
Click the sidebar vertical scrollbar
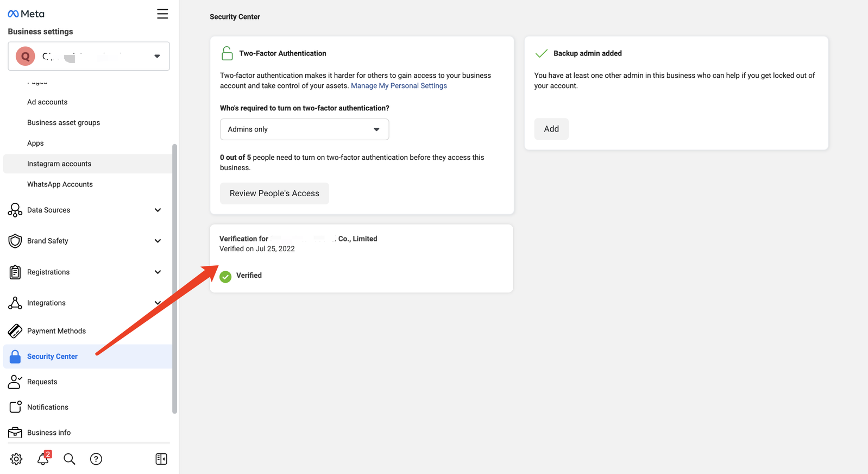point(174,277)
